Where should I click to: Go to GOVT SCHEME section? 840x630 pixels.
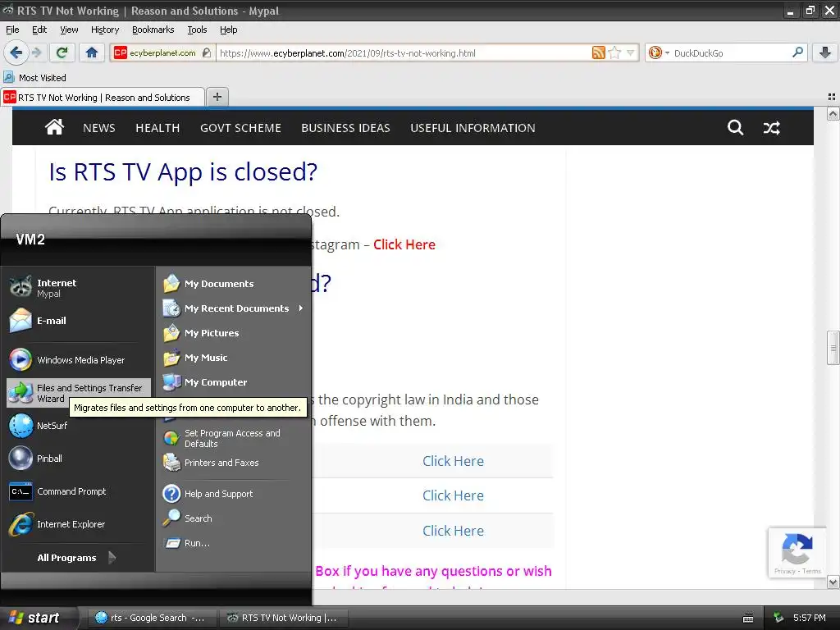click(x=240, y=127)
